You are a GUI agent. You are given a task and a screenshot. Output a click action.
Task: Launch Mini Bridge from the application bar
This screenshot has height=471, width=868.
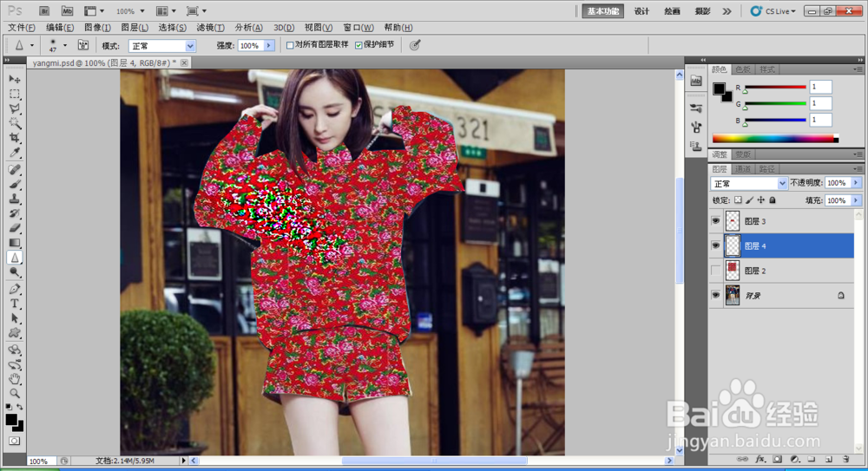tap(67, 11)
